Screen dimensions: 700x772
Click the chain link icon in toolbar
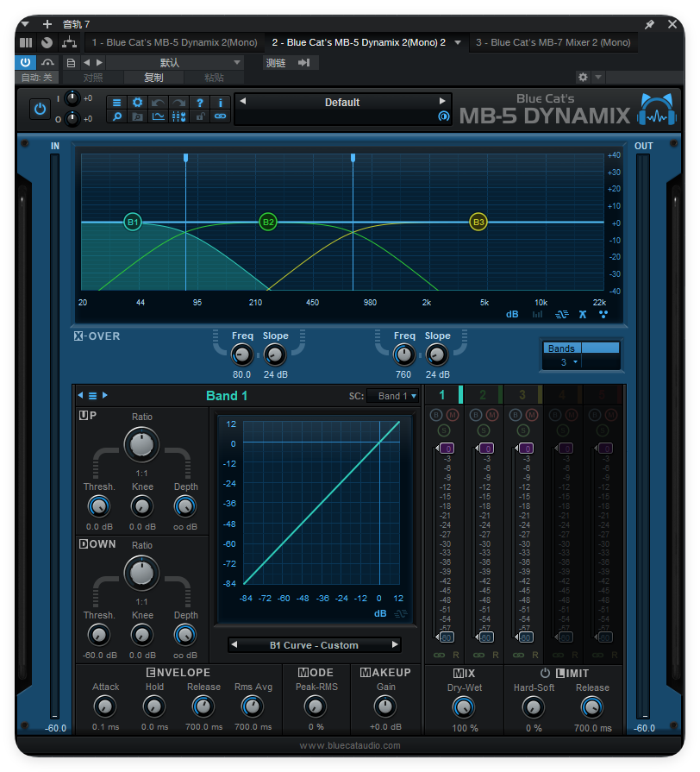[221, 116]
